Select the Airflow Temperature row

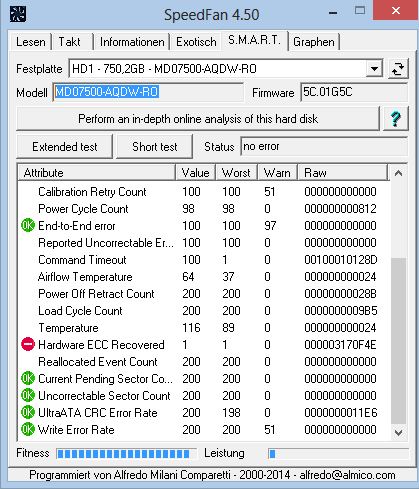tap(204, 277)
